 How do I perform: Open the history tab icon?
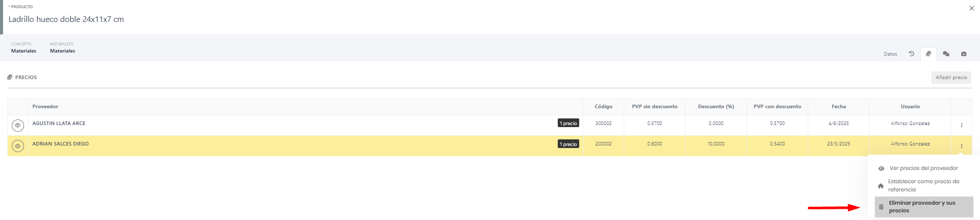pos(911,54)
